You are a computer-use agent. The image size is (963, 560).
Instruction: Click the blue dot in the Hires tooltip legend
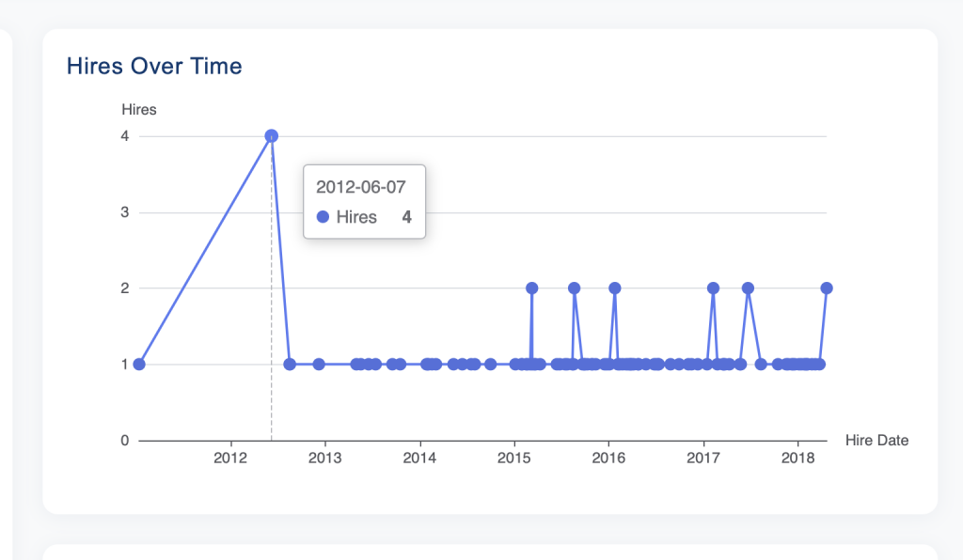[x=324, y=217]
